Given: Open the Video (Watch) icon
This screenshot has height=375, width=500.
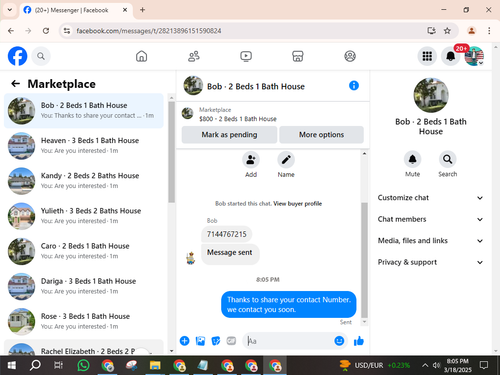Looking at the screenshot, I should click(246, 56).
